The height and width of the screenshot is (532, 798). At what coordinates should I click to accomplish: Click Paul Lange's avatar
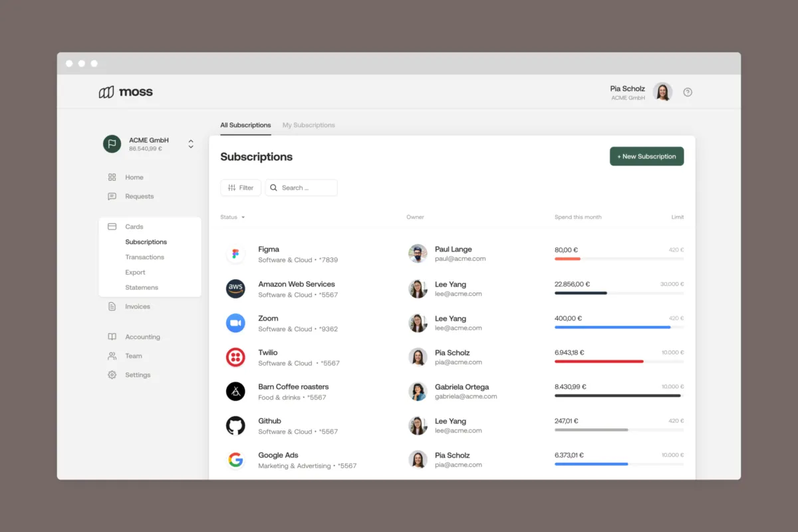(418, 253)
